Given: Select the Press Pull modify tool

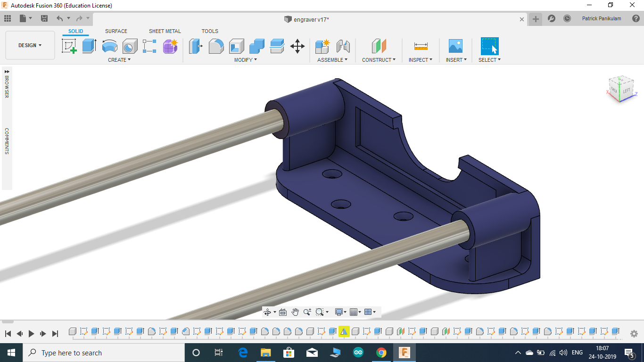Looking at the screenshot, I should (x=195, y=45).
